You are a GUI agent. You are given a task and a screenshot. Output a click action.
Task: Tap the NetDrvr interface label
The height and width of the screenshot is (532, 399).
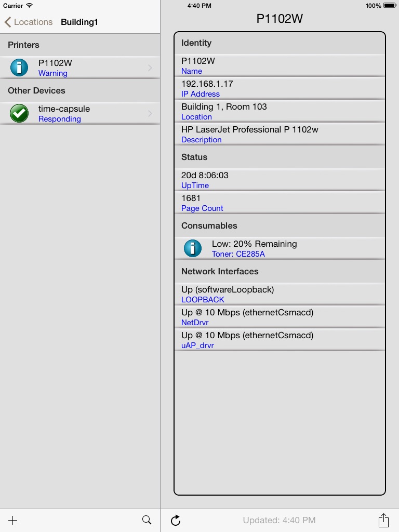(x=195, y=323)
